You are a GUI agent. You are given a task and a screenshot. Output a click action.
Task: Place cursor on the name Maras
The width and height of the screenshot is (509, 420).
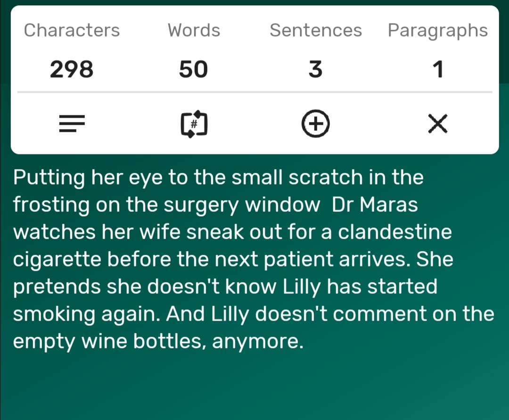388,205
